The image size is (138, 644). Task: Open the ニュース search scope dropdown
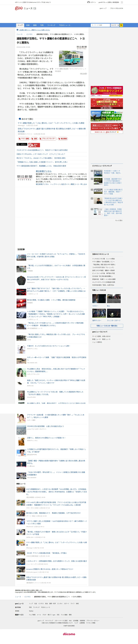(x=115, y=25)
